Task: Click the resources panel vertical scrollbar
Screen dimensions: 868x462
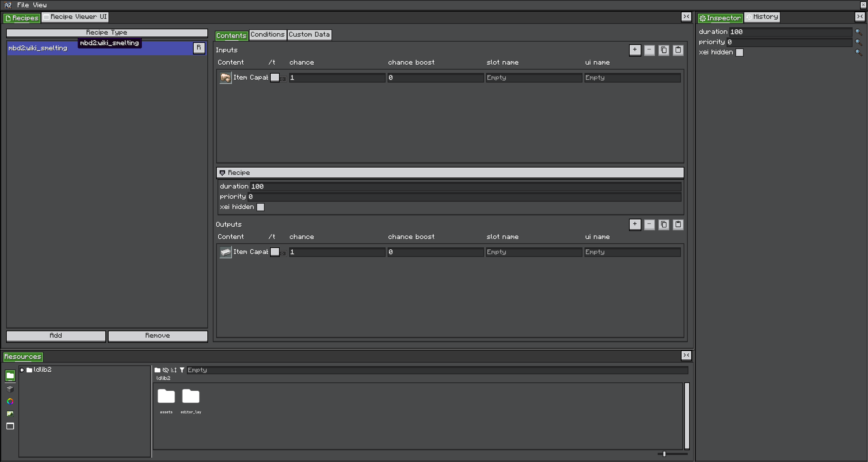Action: click(687, 416)
